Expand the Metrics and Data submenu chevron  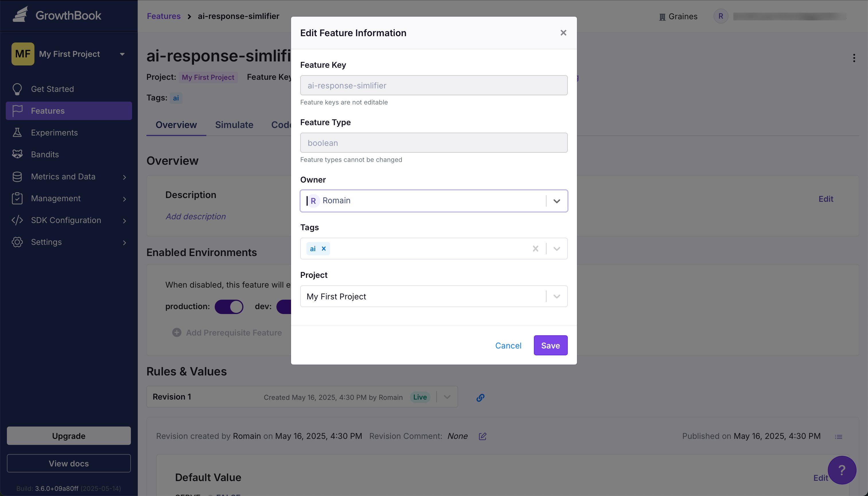point(124,177)
